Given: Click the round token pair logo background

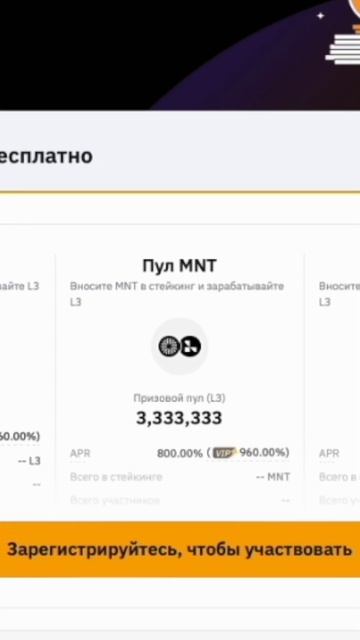Looking at the screenshot, I should pos(180,347).
